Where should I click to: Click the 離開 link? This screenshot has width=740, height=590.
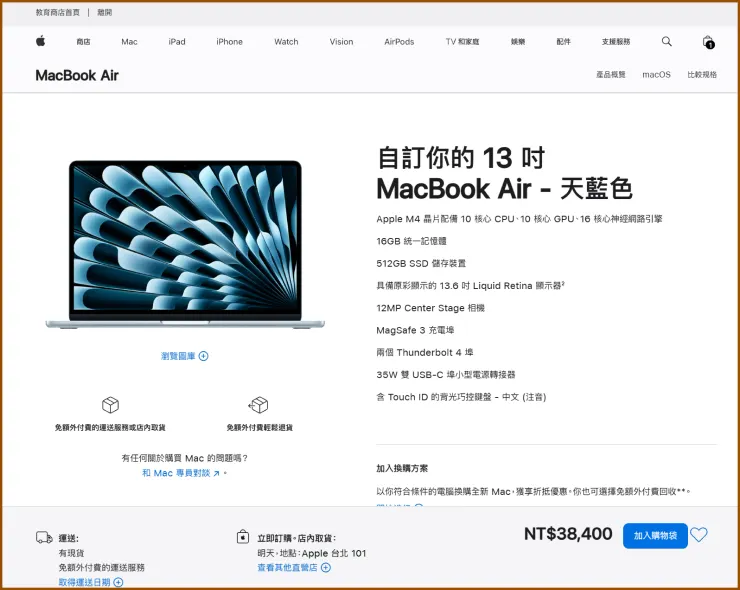(x=105, y=12)
